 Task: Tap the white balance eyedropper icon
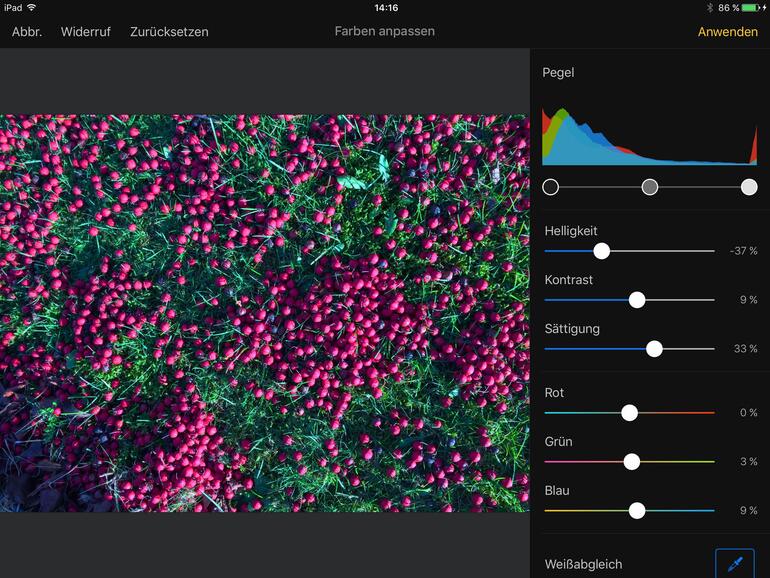click(735, 564)
